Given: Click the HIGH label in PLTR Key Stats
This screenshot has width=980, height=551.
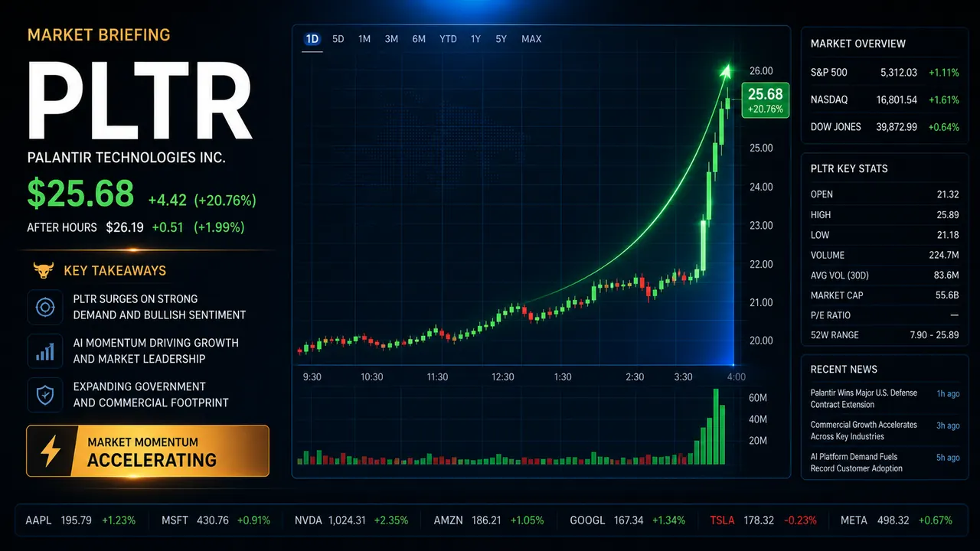Looking at the screenshot, I should tap(821, 215).
